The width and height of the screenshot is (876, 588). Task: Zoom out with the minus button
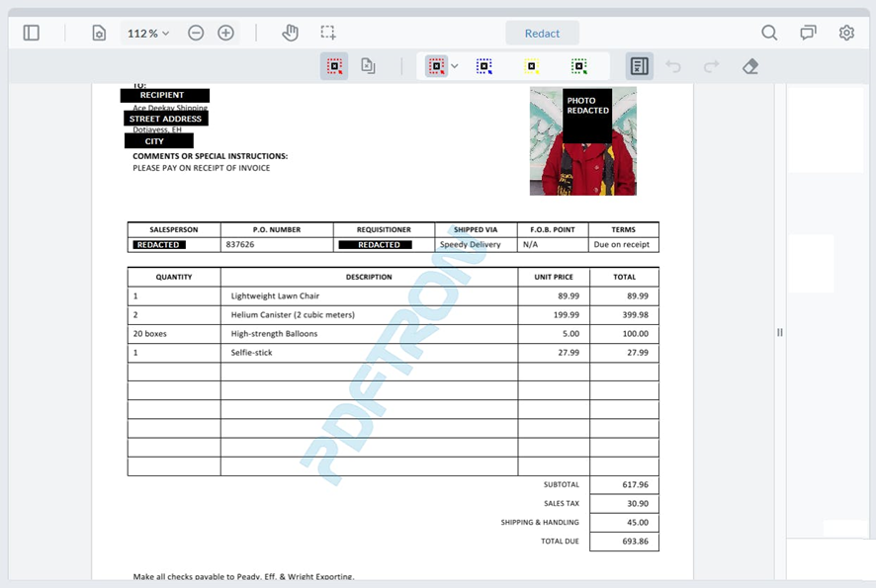(196, 33)
